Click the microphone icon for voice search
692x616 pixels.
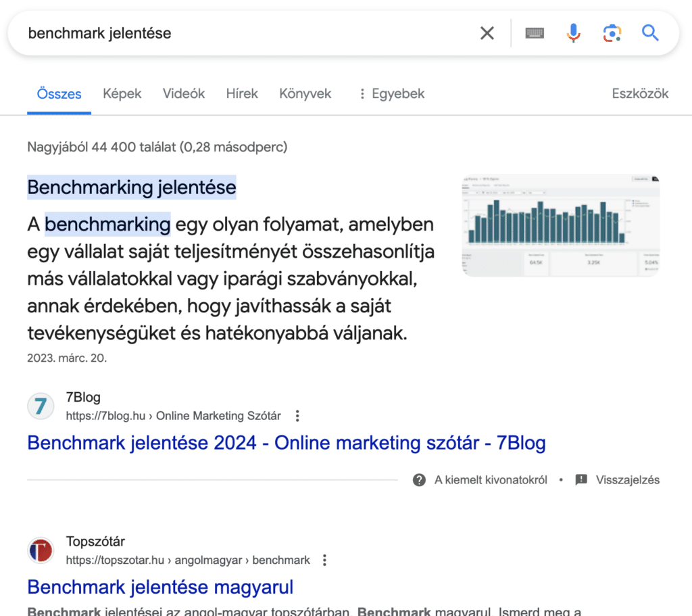point(573,32)
